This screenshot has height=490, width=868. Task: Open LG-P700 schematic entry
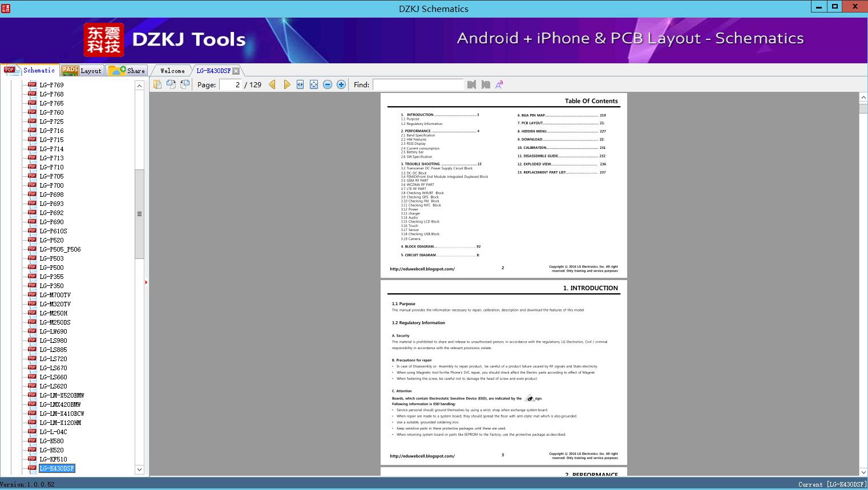tap(51, 185)
